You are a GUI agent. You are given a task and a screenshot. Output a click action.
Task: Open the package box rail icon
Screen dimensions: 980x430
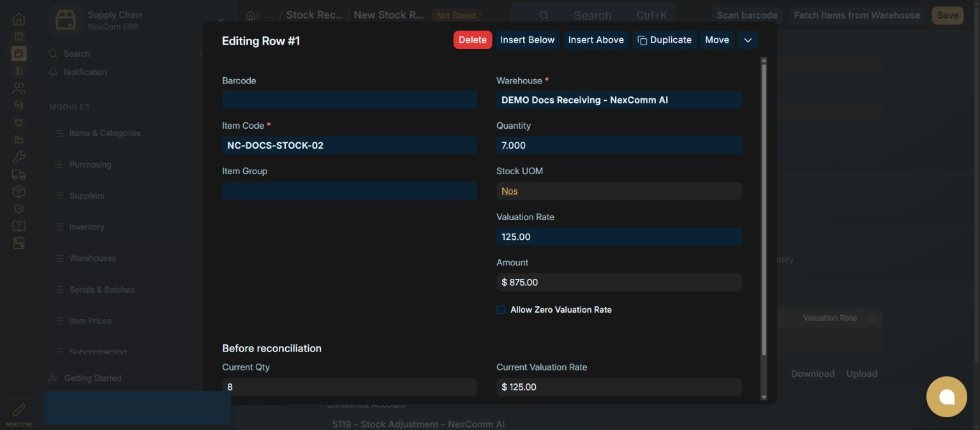[19, 191]
